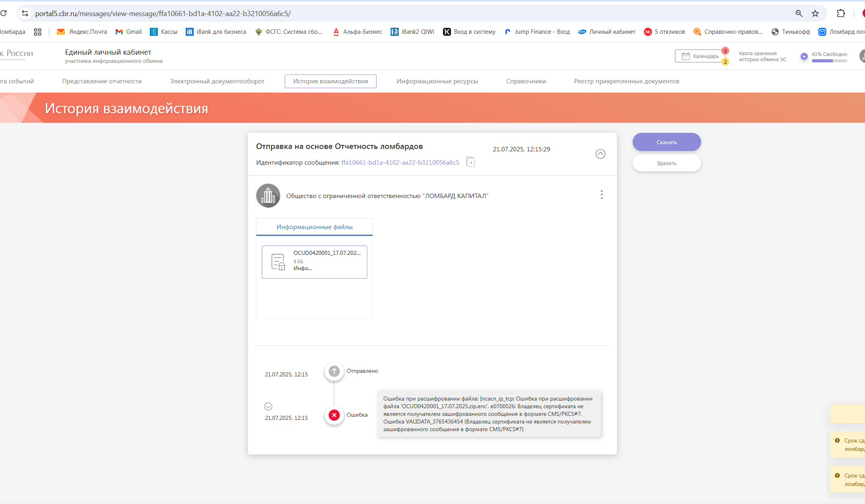The width and height of the screenshot is (865, 504).
Task: Click the message identifier link
Action: [x=400, y=163]
